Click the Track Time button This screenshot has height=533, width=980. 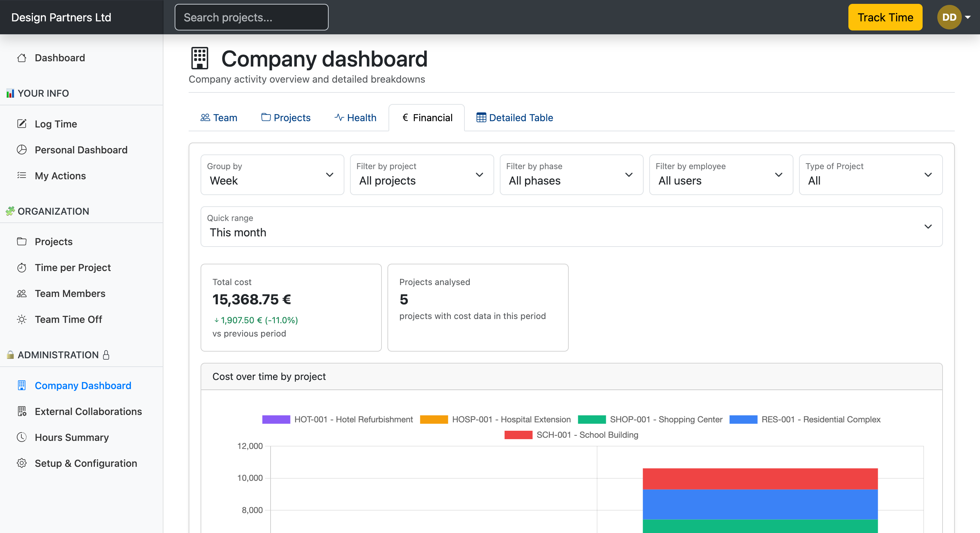coord(885,17)
